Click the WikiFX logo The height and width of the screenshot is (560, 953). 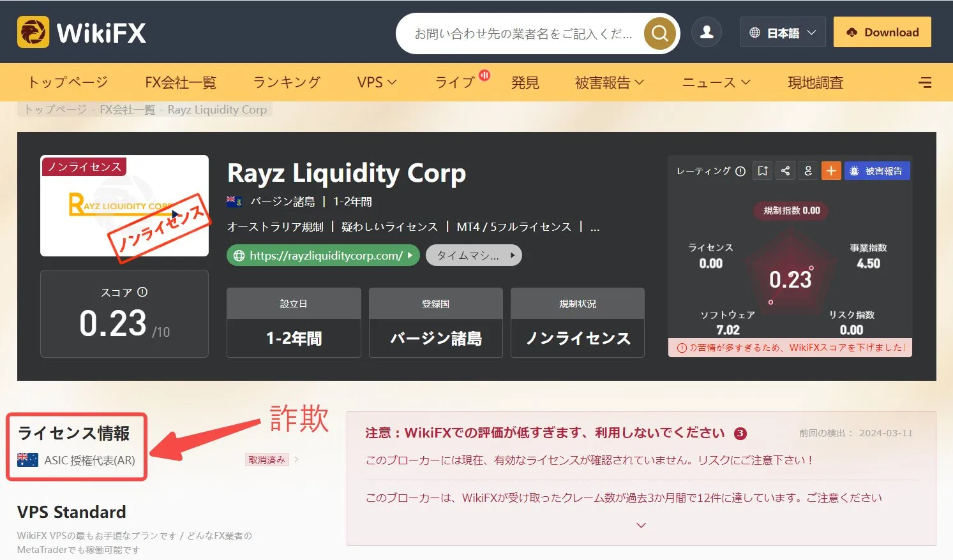click(82, 33)
